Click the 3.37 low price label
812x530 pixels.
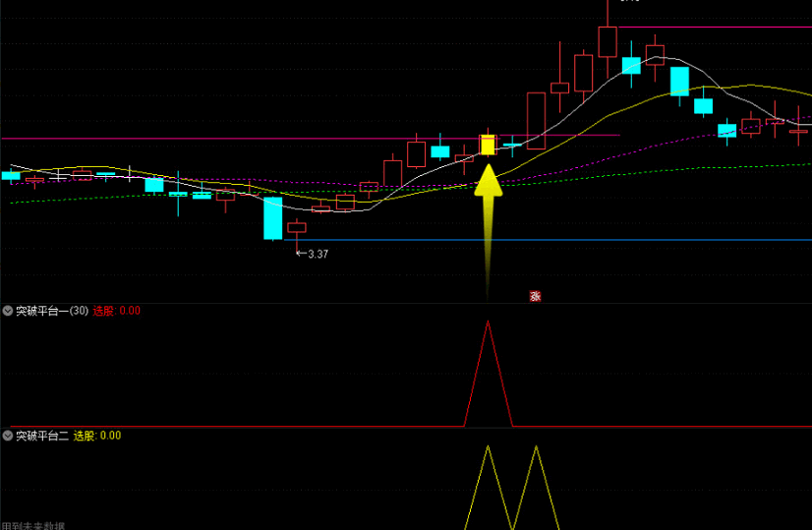tap(318, 254)
